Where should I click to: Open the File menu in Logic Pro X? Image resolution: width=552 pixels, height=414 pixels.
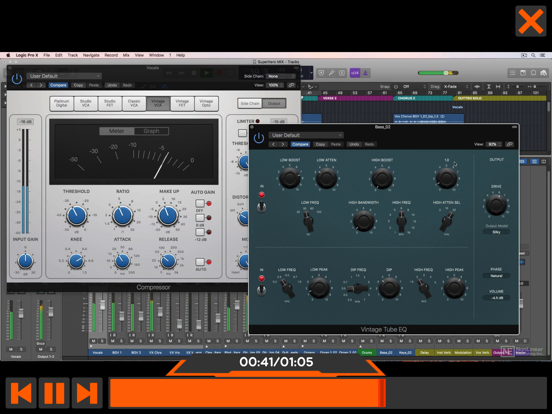pyautogui.click(x=46, y=55)
